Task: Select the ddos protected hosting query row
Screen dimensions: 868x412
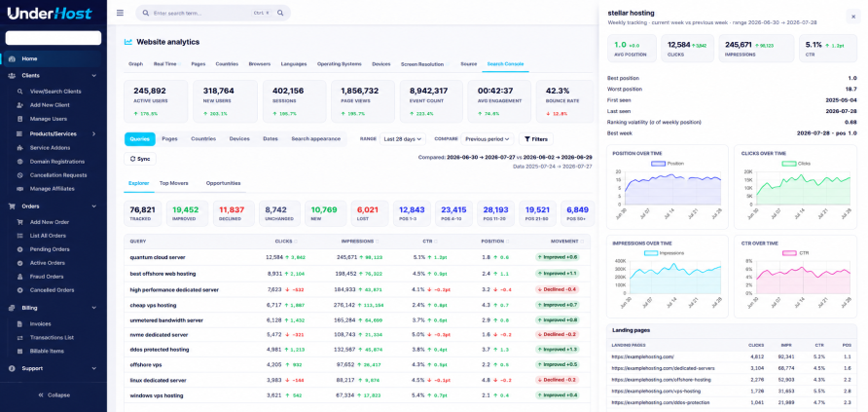Action: click(357, 350)
